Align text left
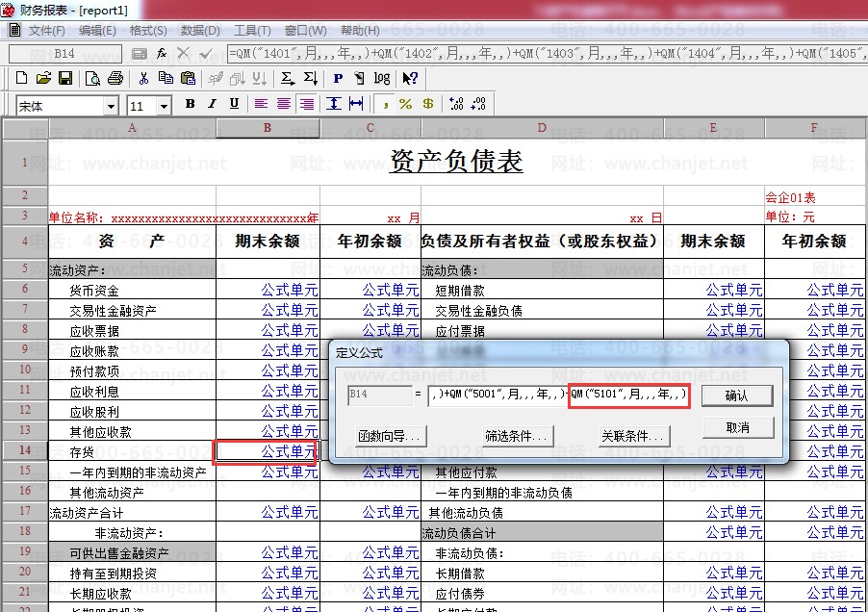This screenshot has width=868, height=612. click(x=262, y=104)
